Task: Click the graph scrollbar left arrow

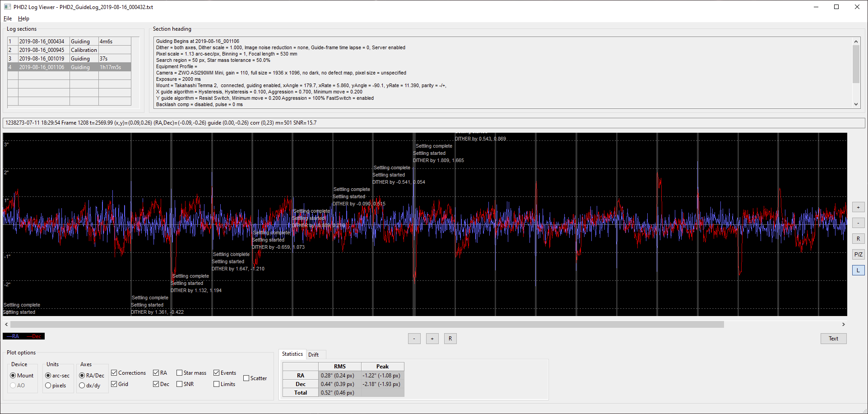Action: coord(6,324)
